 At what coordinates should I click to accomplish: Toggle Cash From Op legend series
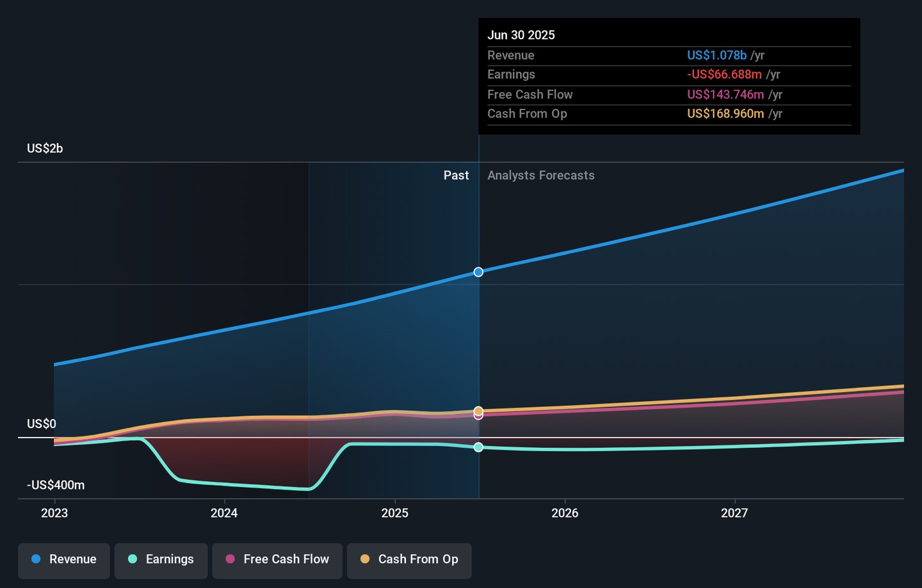tap(409, 560)
